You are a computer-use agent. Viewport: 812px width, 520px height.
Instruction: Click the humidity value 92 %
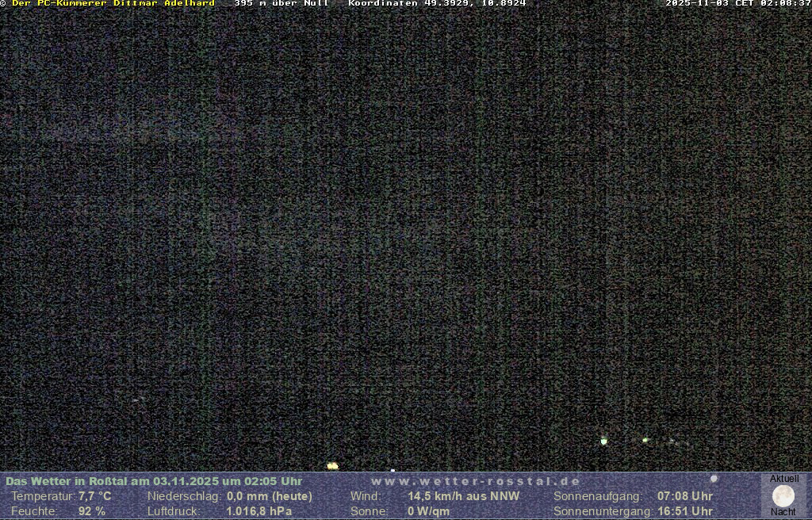pyautogui.click(x=91, y=511)
